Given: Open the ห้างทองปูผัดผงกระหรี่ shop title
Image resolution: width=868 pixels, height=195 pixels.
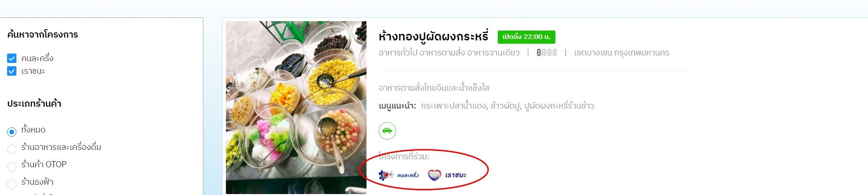Looking at the screenshot, I should click(x=434, y=36).
